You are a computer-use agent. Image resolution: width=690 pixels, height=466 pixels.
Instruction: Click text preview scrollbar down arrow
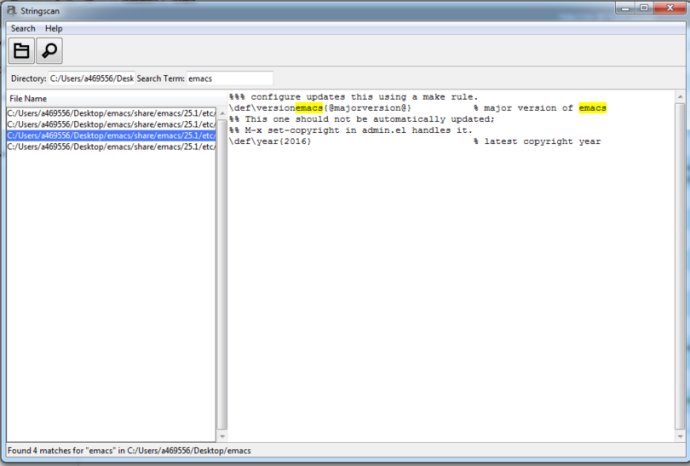[x=680, y=436]
